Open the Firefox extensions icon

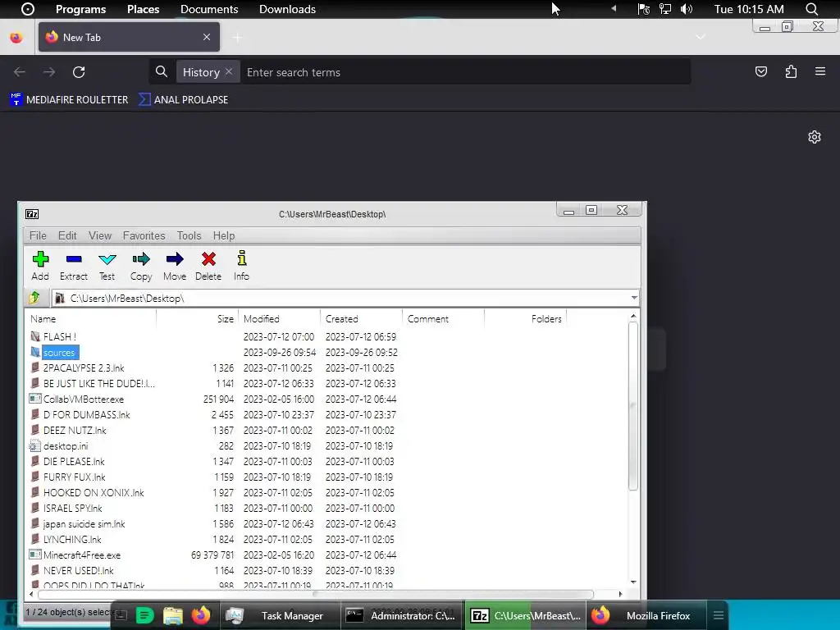click(791, 71)
